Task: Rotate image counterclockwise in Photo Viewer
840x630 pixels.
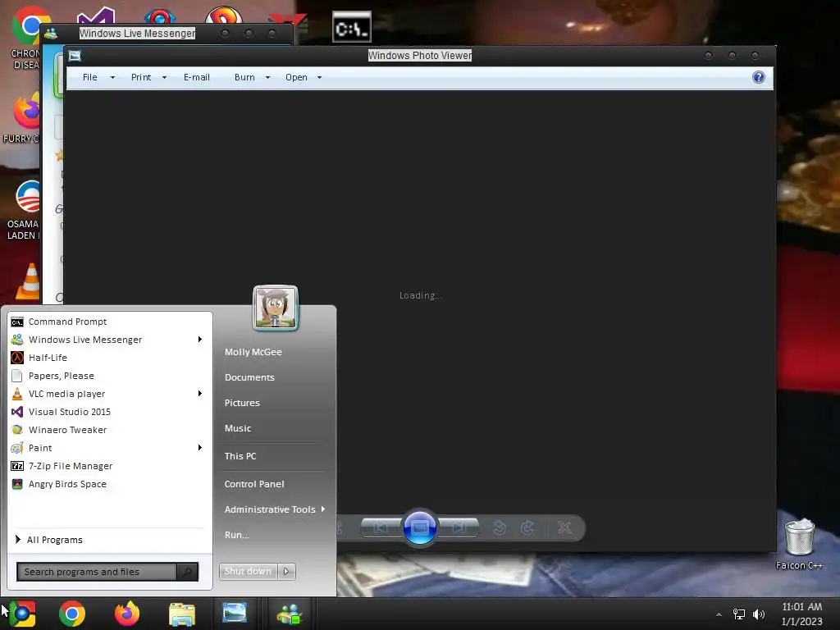Action: pyautogui.click(x=500, y=528)
